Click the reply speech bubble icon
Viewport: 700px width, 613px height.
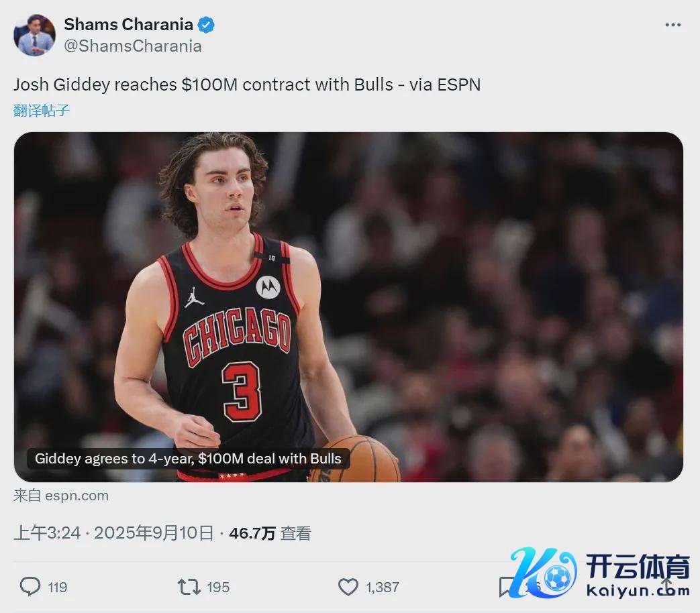click(x=30, y=587)
